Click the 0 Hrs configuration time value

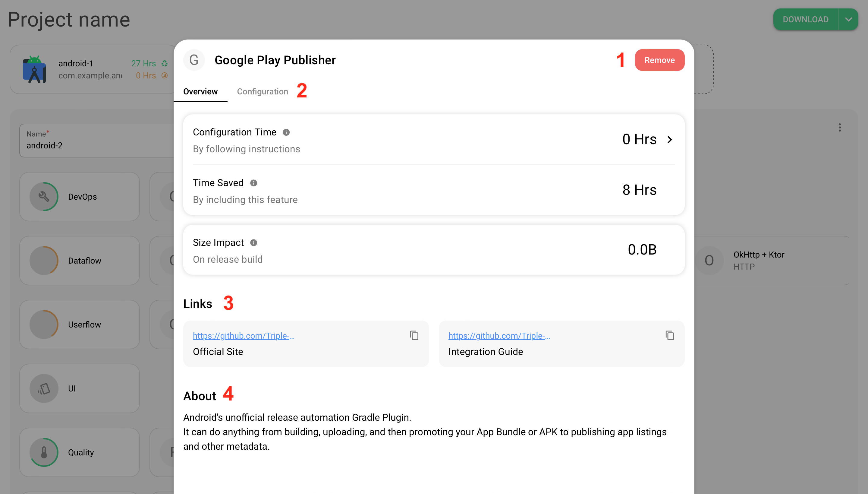[x=639, y=139]
